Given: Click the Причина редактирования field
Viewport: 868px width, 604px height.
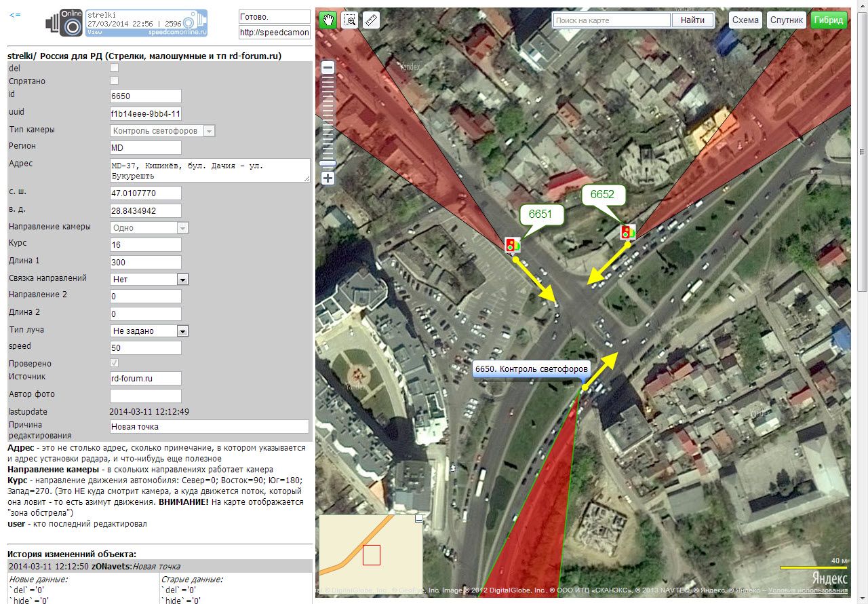Looking at the screenshot, I should (x=210, y=427).
